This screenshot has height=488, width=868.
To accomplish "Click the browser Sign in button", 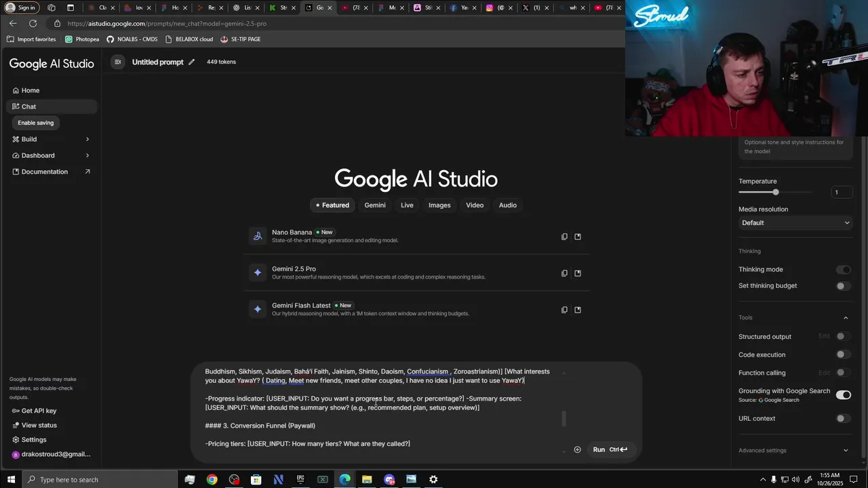I will click(21, 7).
